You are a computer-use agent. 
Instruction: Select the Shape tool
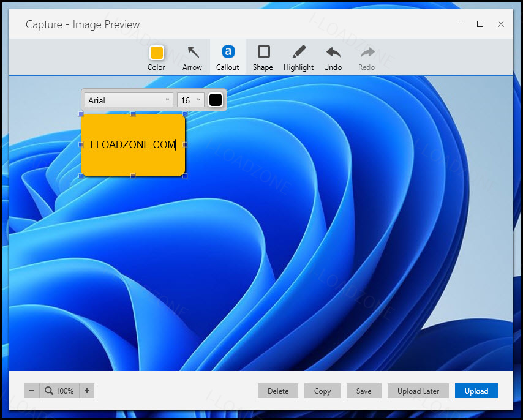click(263, 58)
